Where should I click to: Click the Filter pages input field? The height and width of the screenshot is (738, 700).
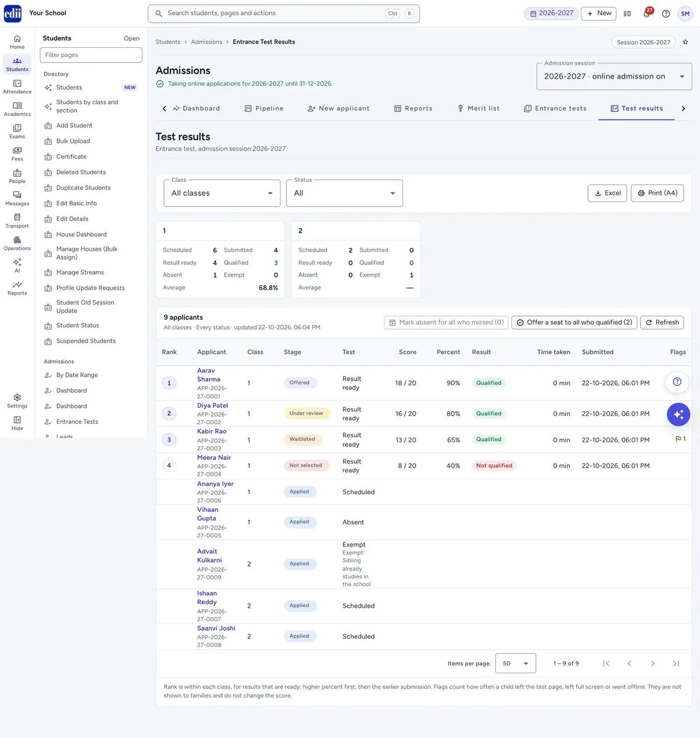[x=91, y=55]
